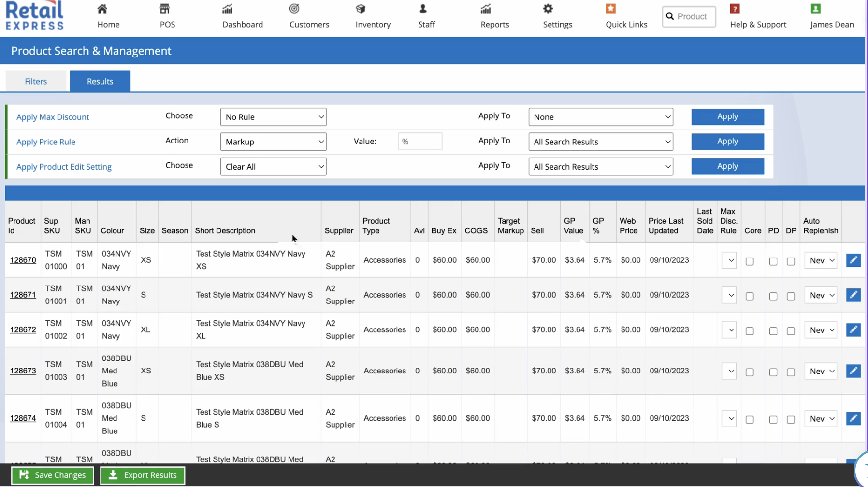Toggle DP checkbox for product 128671
Viewport: 868px width, 487px height.
pyautogui.click(x=791, y=296)
